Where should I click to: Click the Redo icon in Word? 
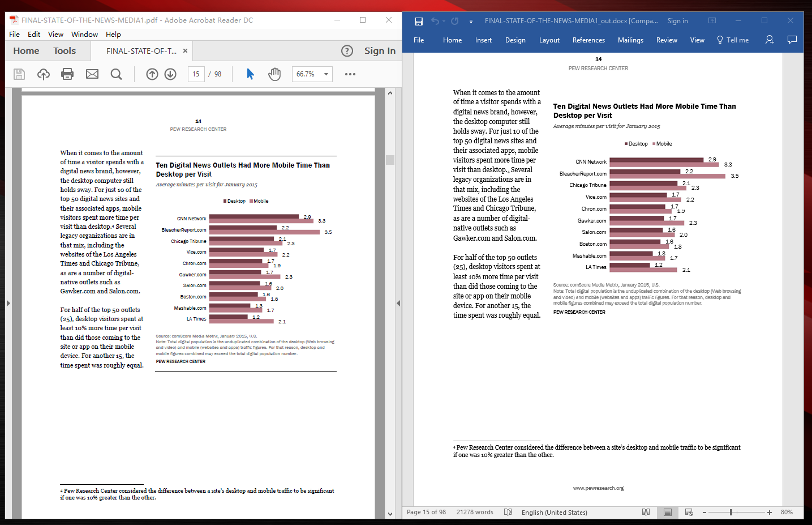click(454, 21)
